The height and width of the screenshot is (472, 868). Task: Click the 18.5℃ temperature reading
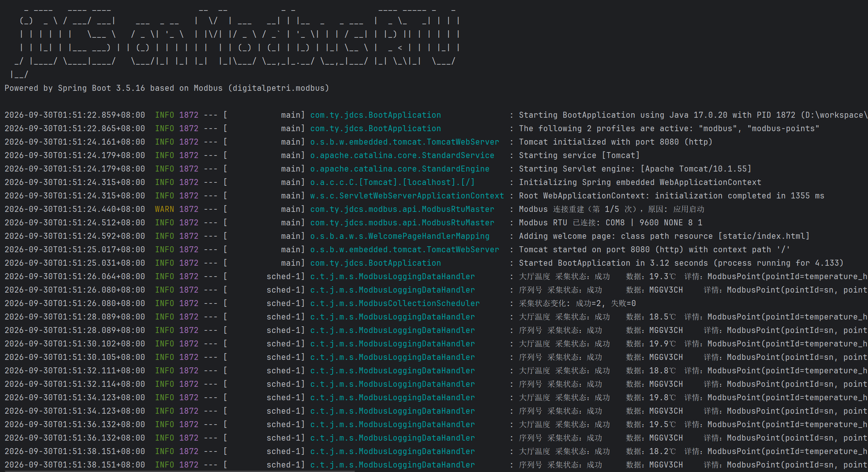tap(663, 317)
